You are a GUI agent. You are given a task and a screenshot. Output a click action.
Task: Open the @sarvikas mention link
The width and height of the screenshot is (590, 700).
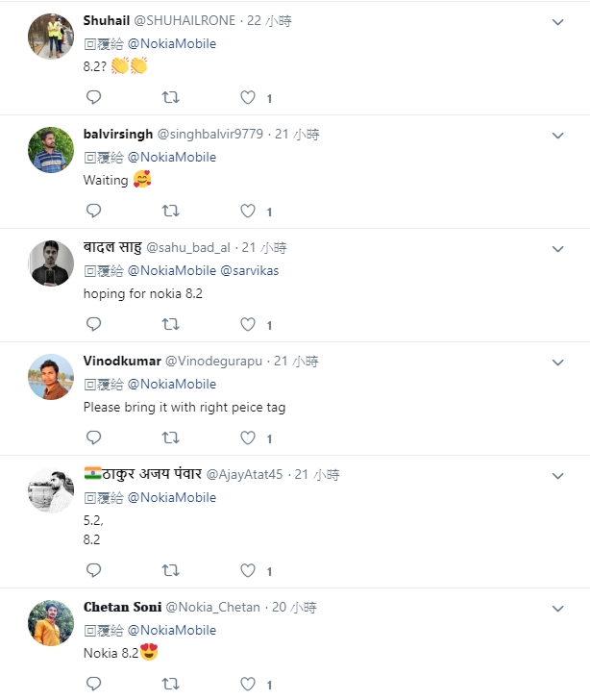[250, 270]
